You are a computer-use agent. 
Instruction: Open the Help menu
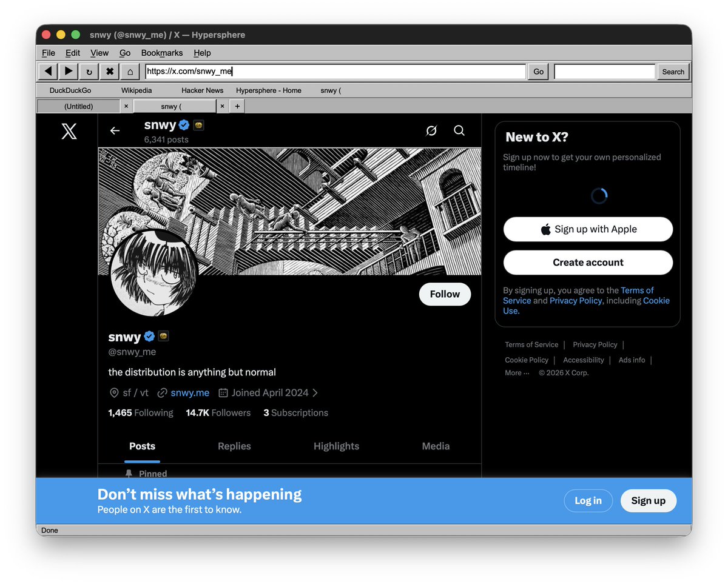[202, 53]
